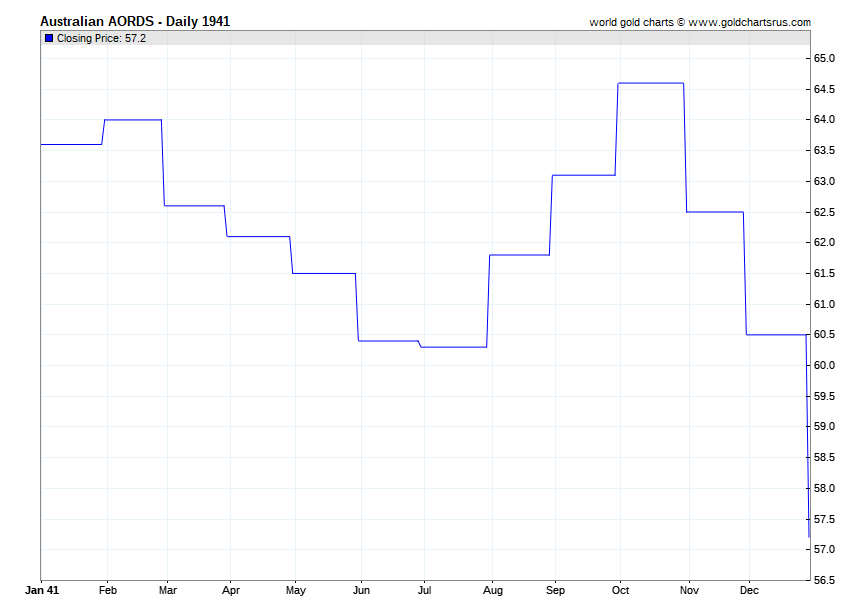Click the July low plateau near 60.3
Screen dimensions: 850x616
pos(453,347)
